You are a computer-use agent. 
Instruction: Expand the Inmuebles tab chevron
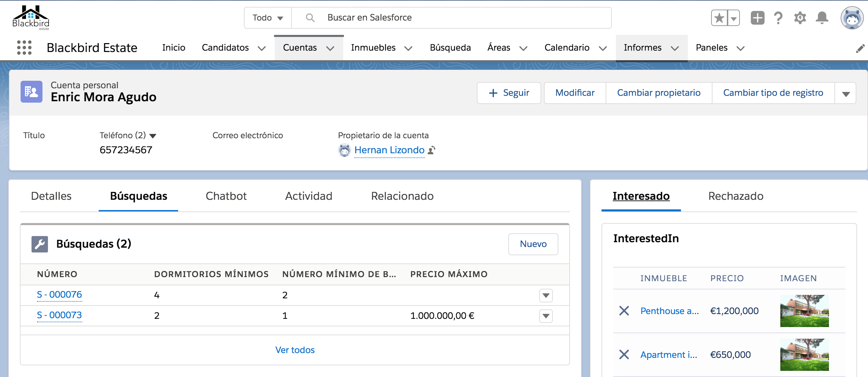(408, 48)
